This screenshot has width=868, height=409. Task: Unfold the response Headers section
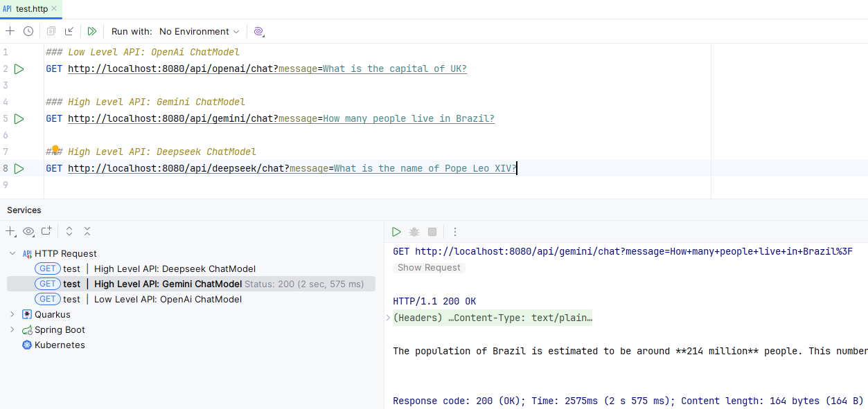tap(388, 318)
